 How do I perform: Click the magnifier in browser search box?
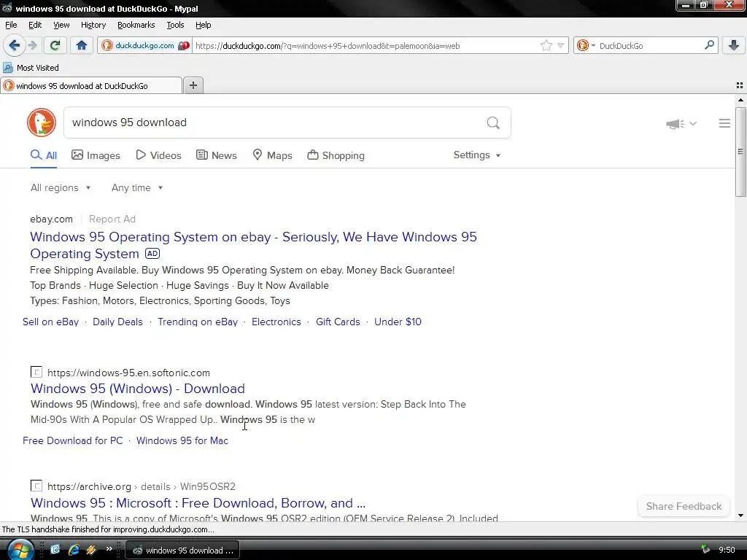(709, 45)
